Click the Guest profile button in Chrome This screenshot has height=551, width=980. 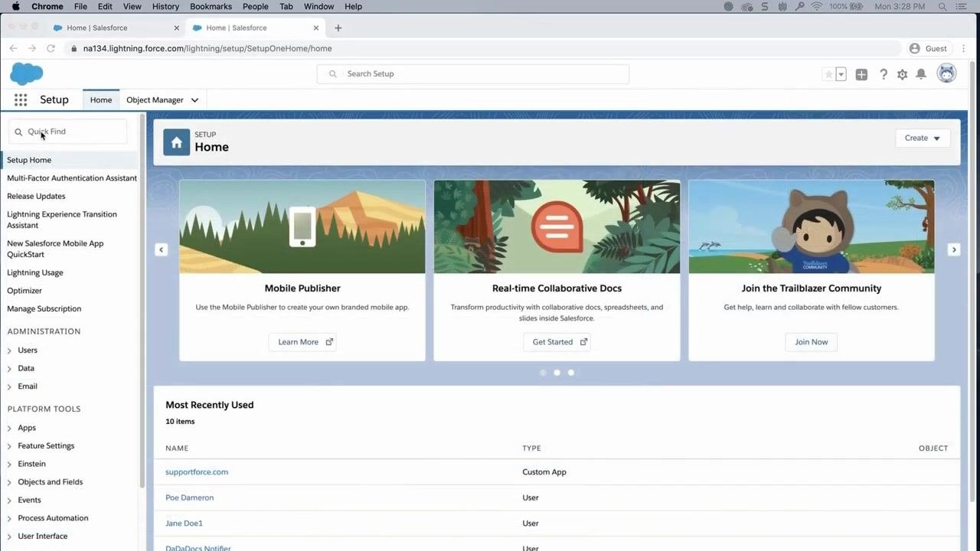click(x=928, y=48)
